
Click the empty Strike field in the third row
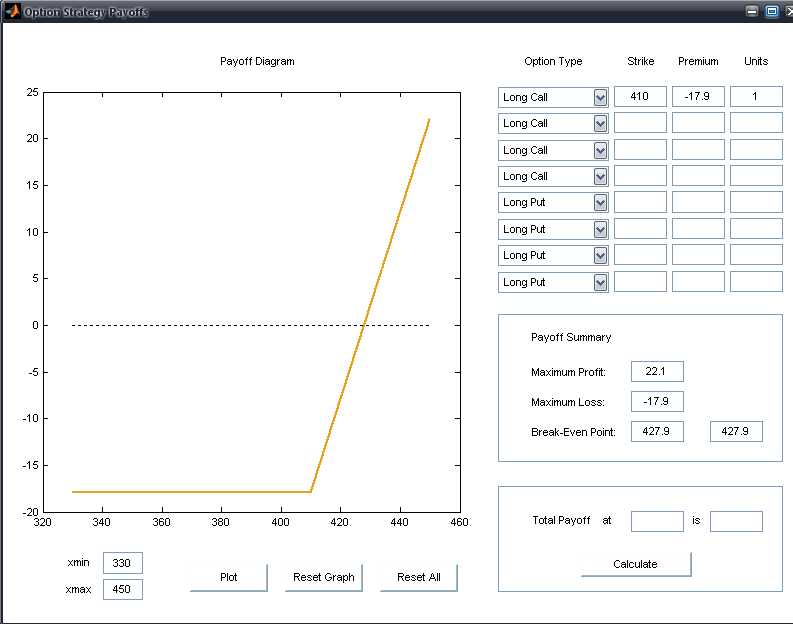640,149
